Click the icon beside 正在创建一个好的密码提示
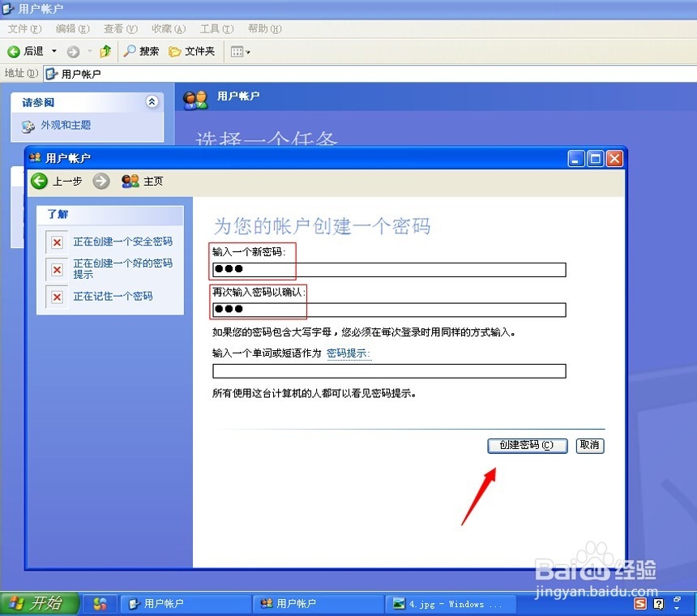 (x=57, y=270)
